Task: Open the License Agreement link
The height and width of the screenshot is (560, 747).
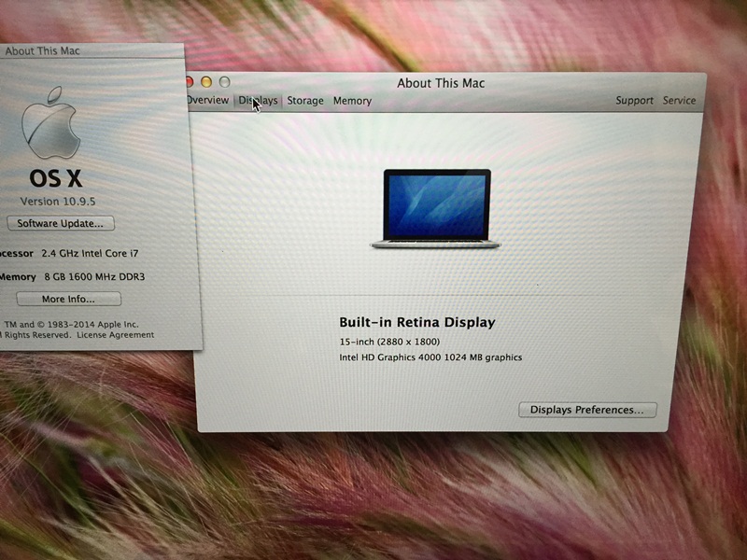Action: click(x=115, y=335)
